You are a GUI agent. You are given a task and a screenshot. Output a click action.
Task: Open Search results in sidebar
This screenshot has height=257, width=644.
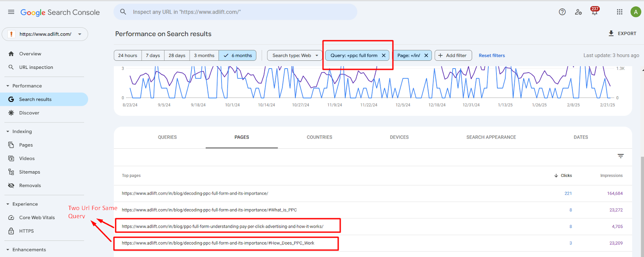click(44, 99)
